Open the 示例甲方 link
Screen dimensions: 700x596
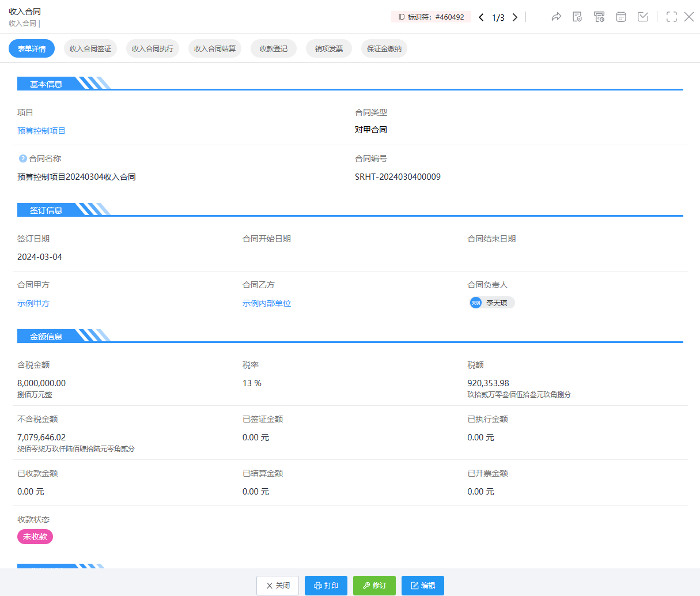[33, 303]
